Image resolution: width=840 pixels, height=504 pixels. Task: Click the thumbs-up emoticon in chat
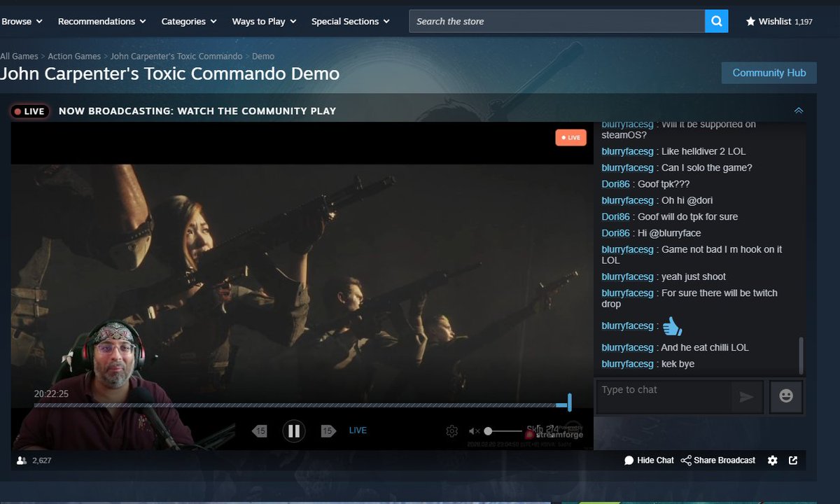[x=672, y=325]
